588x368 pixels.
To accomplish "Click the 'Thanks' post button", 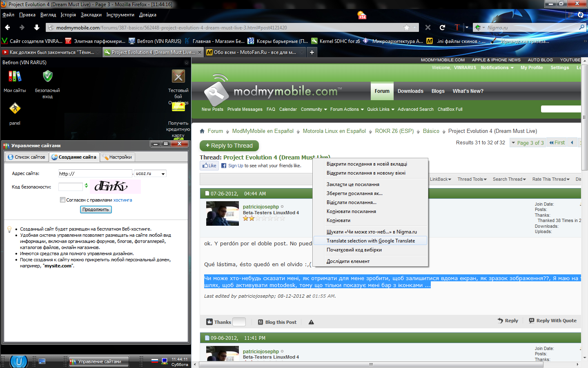I will tap(218, 322).
